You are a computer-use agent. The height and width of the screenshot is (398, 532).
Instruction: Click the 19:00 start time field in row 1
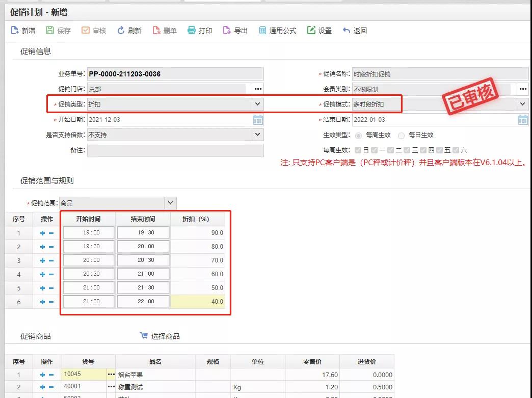coord(88,233)
